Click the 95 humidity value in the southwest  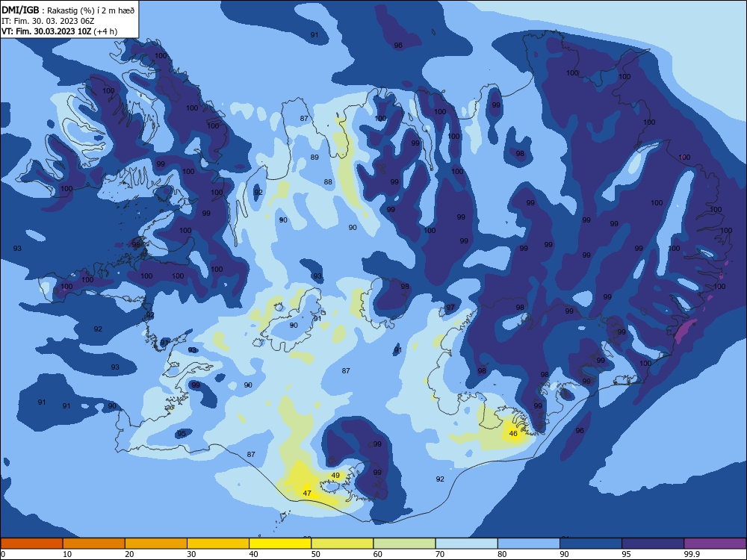tap(181, 433)
